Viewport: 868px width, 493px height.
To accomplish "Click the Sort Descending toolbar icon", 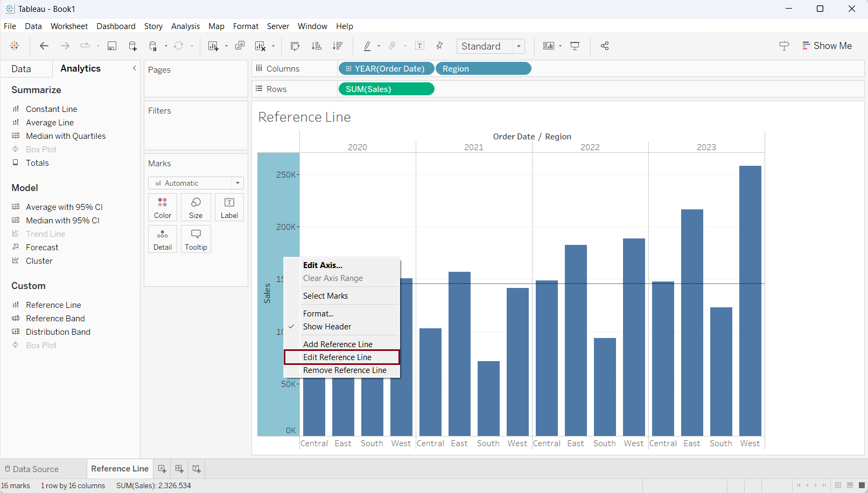I will pyautogui.click(x=338, y=46).
